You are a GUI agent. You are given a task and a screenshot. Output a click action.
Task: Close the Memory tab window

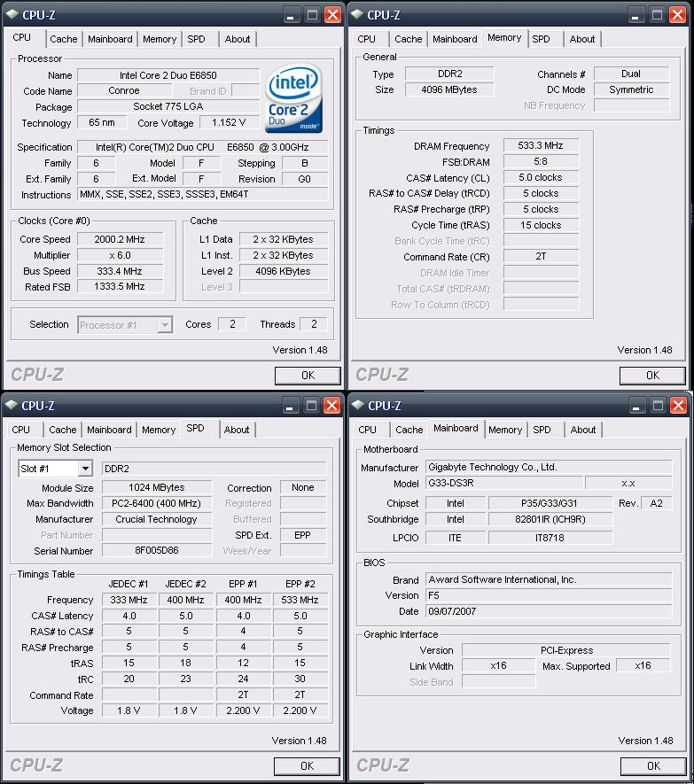tap(677, 15)
